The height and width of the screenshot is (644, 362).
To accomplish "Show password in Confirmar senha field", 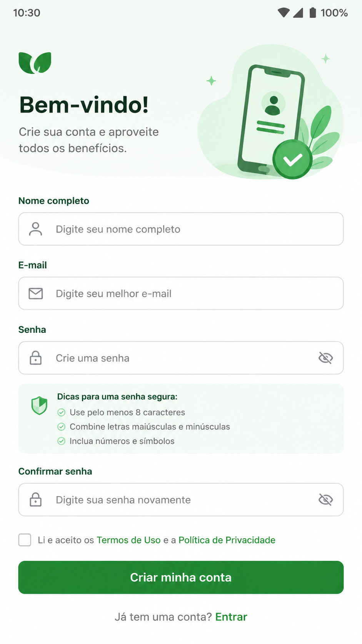I will click(x=325, y=500).
